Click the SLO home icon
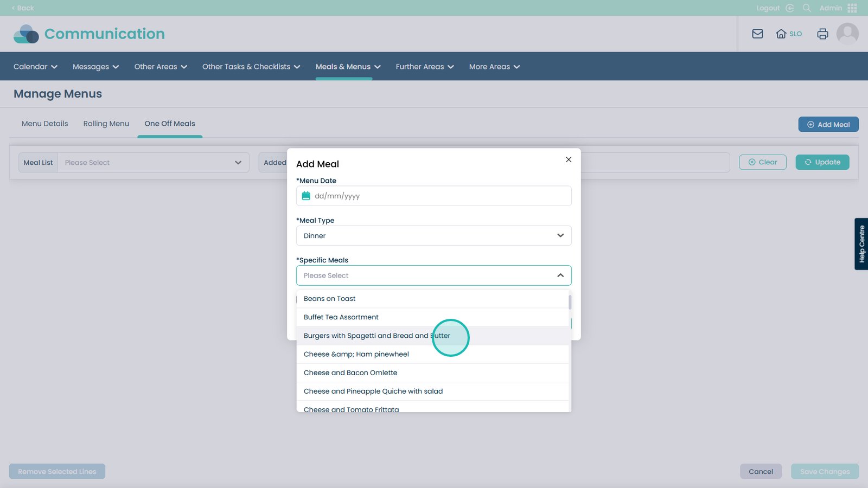Image resolution: width=868 pixels, height=488 pixels. coord(781,34)
